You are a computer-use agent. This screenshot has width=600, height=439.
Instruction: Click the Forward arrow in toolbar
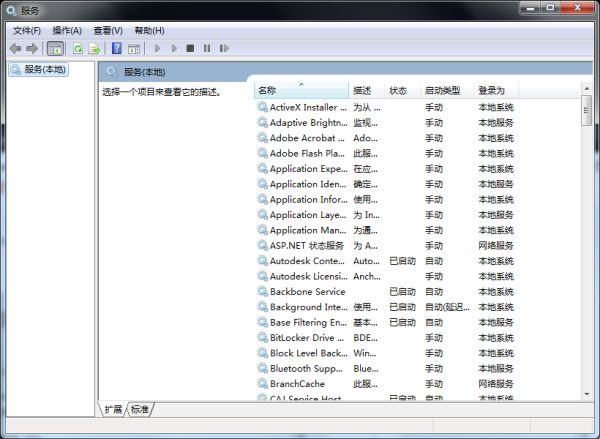coord(32,48)
